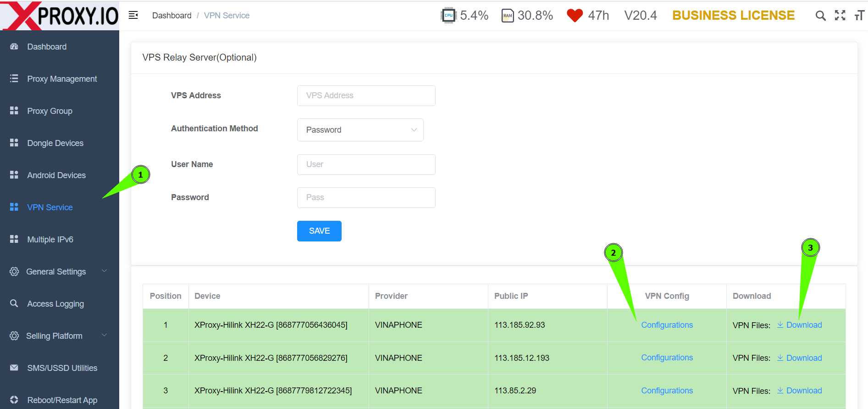868x409 pixels.
Task: Go to Proxy Group section
Action: click(x=50, y=111)
